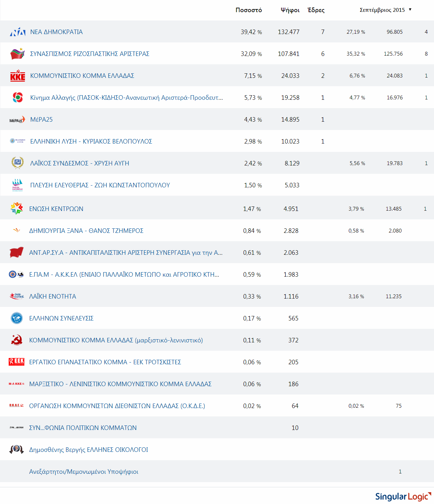The width and height of the screenshot is (434, 504).
Task: Open Ανεξάρτητοι/Μεμονωμένοι Υποψήφιοι link
Action: coord(84,472)
